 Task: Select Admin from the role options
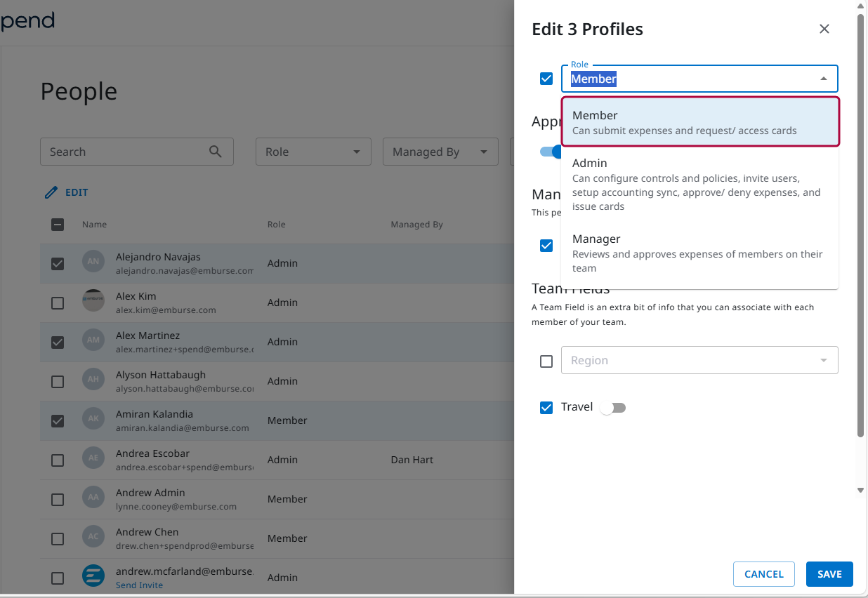(x=699, y=184)
